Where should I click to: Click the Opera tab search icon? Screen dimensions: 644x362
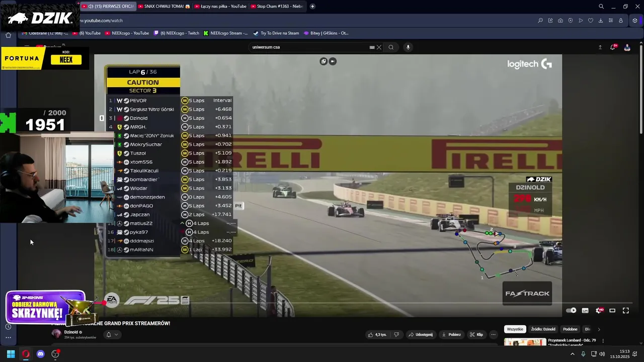[x=601, y=7]
